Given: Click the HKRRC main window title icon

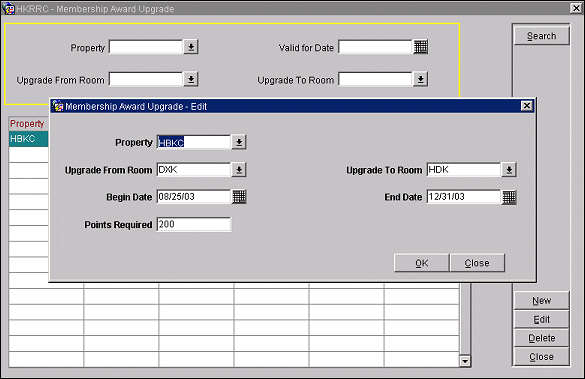Looking at the screenshot, I should (x=8, y=8).
